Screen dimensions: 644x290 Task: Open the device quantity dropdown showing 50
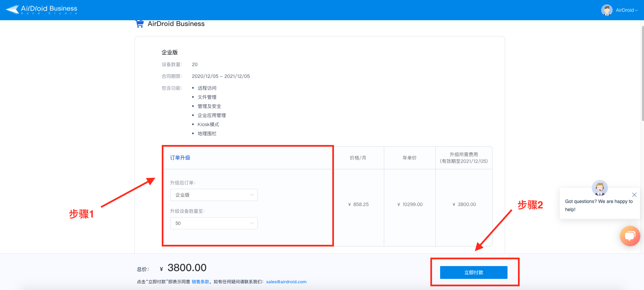[x=214, y=223]
